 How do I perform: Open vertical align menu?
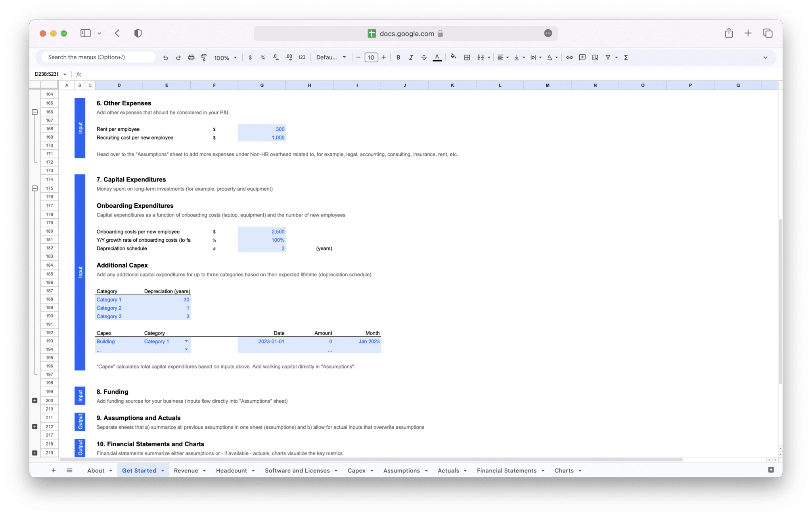tap(519, 57)
